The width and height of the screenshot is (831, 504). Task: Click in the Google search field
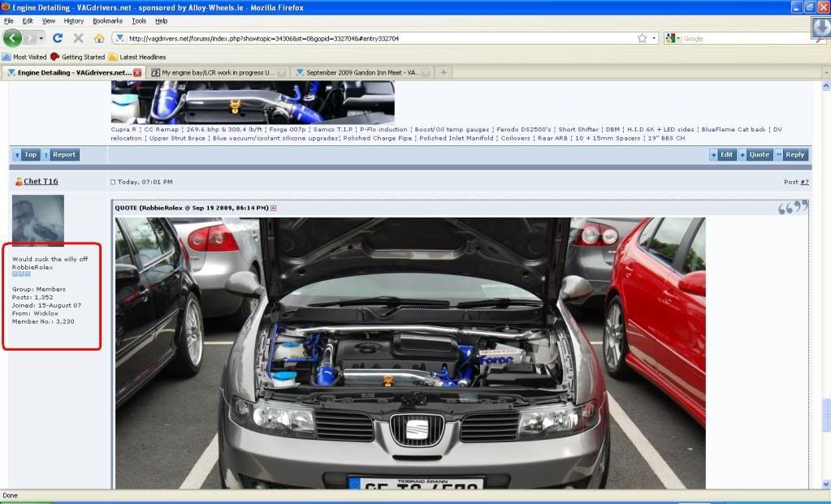(x=739, y=38)
